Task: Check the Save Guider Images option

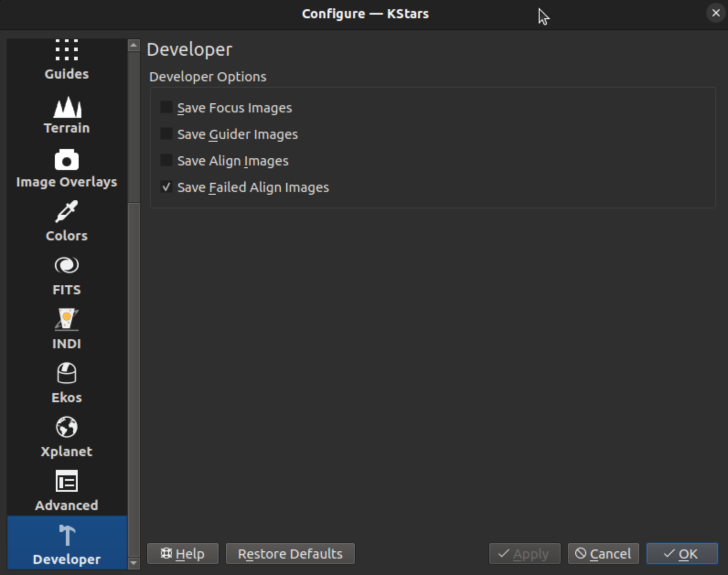Action: tap(166, 134)
